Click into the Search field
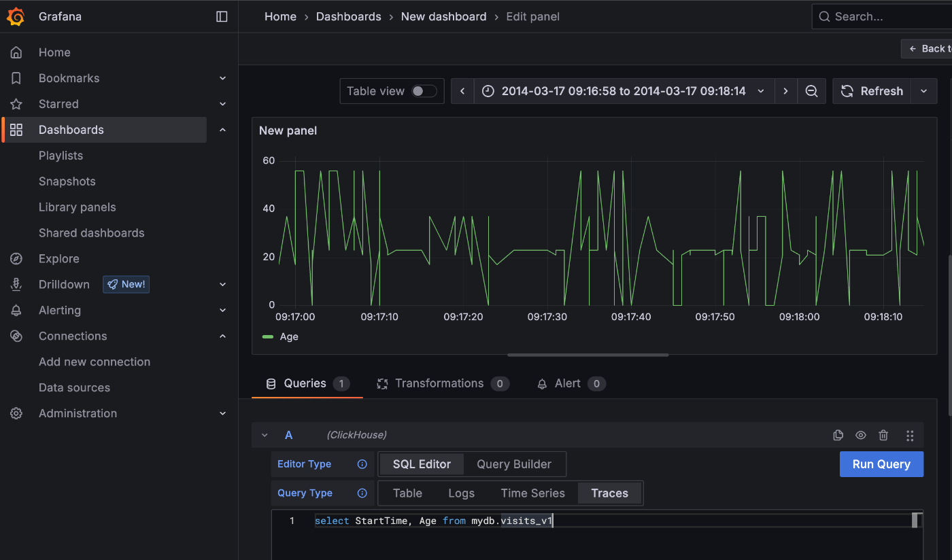 pyautogui.click(x=882, y=17)
